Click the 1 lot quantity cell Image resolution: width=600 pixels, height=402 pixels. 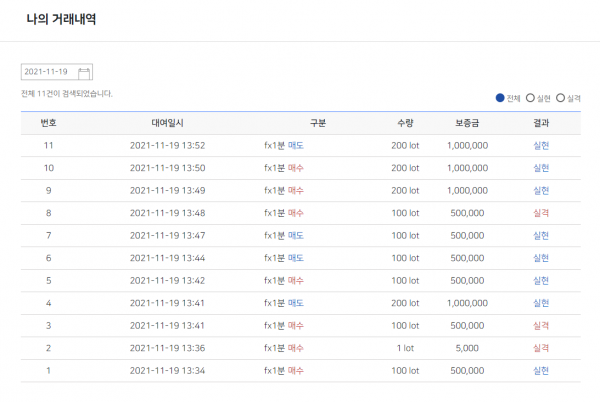[x=405, y=348]
